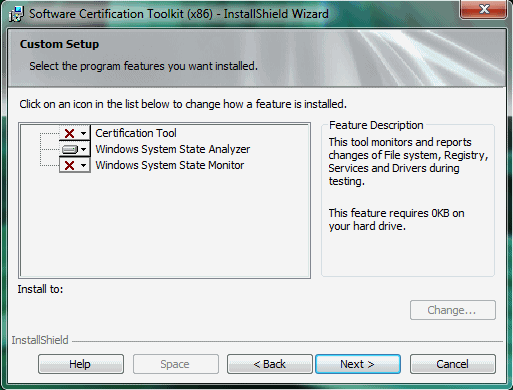Screen dimensions: 513x390
Task: Select the Windows System State Analyzer feature
Action: (173, 149)
